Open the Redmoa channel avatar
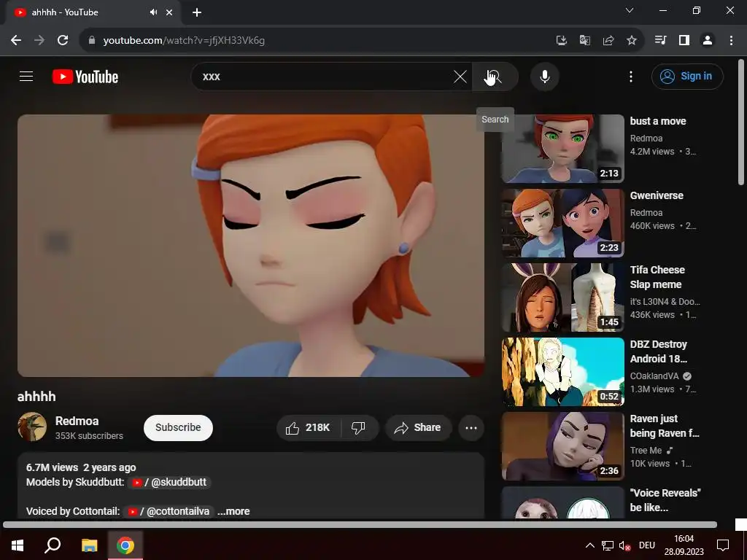Image resolution: width=747 pixels, height=560 pixels. pos(32,427)
